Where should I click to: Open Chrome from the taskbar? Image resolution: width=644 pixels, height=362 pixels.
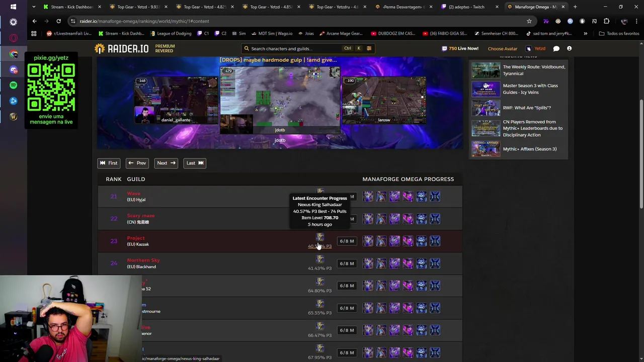click(13, 54)
